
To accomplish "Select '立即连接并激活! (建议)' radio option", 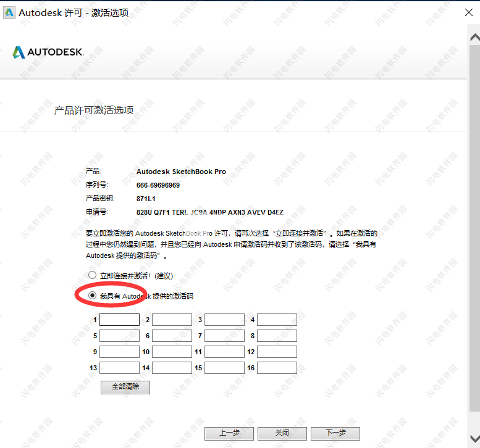I will [x=92, y=275].
